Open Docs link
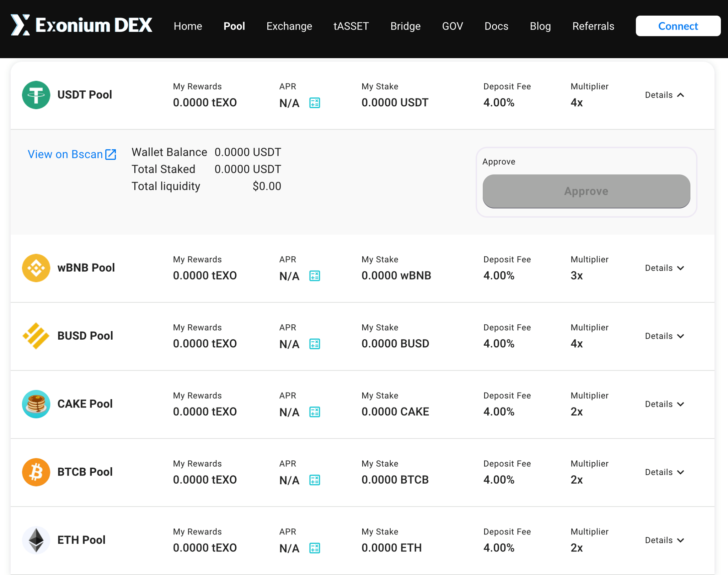 point(496,26)
